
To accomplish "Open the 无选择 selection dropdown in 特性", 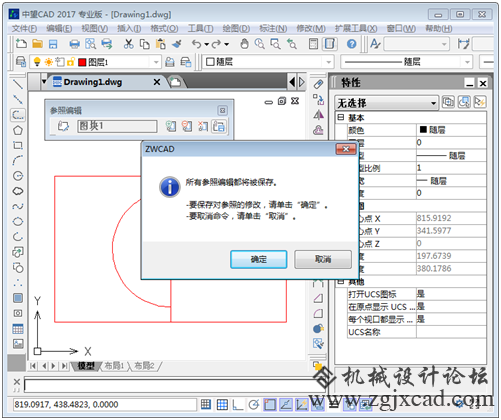I will tap(433, 103).
